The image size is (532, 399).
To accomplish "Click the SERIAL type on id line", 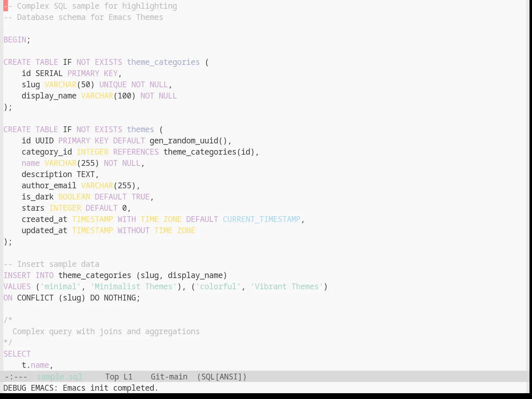I will (49, 73).
